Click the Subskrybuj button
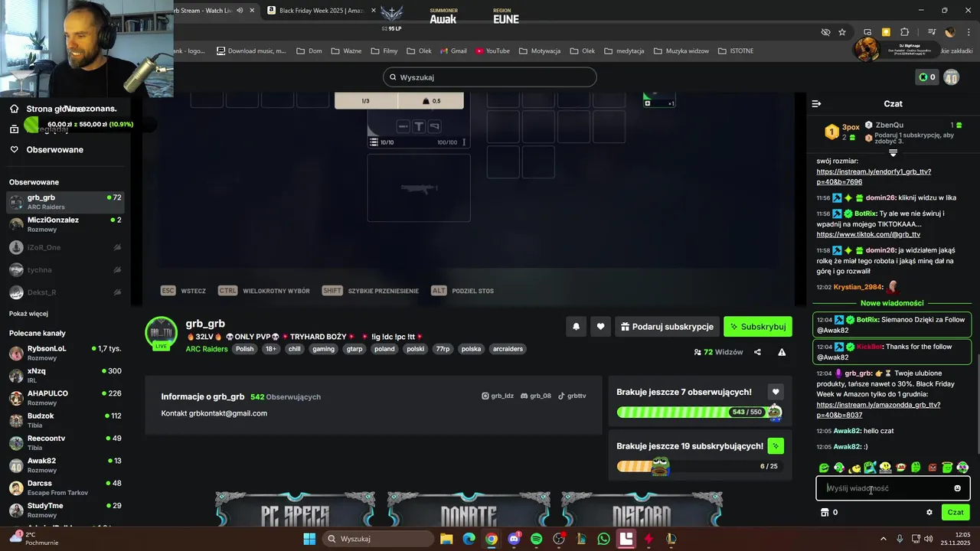The image size is (980, 551). coord(758,327)
